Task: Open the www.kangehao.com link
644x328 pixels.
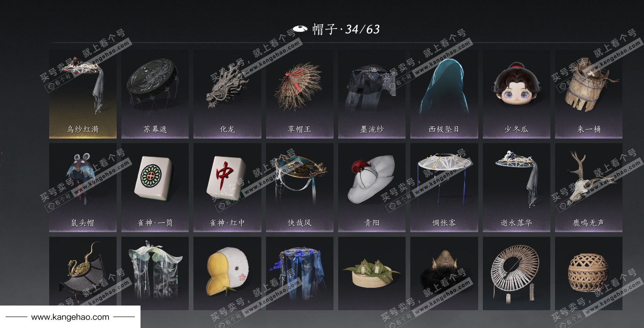Action: click(70, 317)
